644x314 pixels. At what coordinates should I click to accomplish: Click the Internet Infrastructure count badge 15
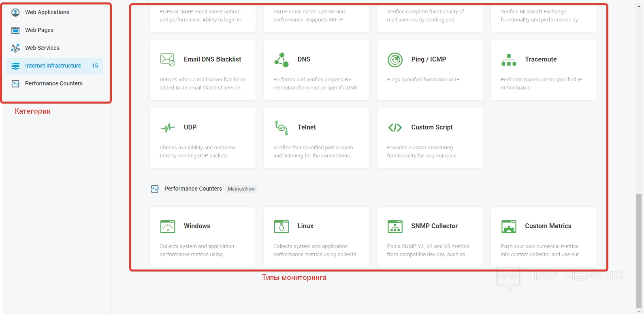pyautogui.click(x=95, y=66)
